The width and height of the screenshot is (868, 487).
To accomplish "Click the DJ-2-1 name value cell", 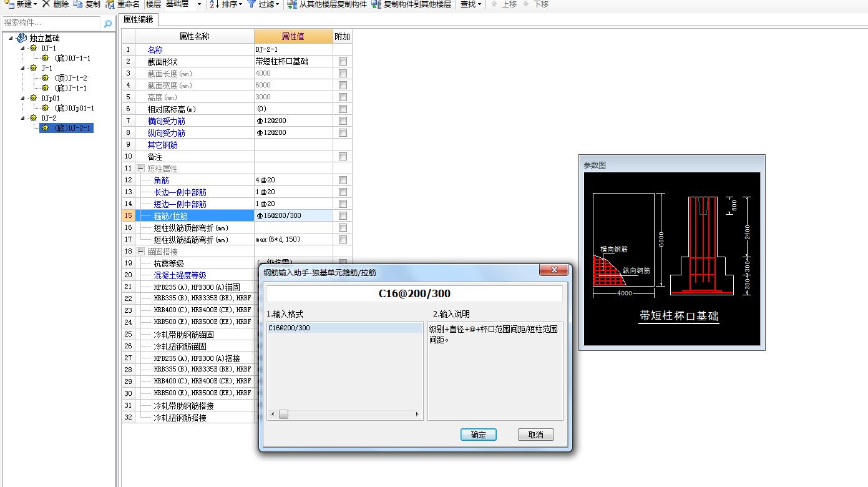I will pyautogui.click(x=293, y=50).
